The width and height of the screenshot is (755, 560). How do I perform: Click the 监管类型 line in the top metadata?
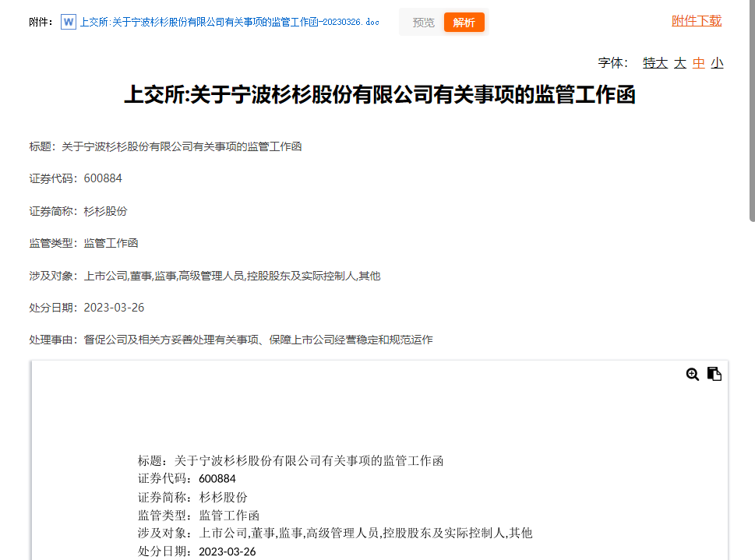point(83,243)
